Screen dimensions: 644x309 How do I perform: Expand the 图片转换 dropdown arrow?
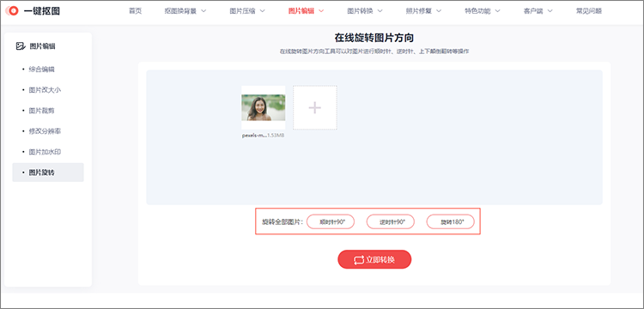[x=380, y=11]
